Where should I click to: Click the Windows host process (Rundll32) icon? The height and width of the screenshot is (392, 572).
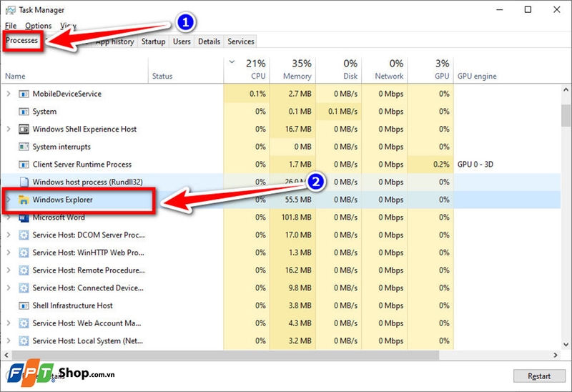pyautogui.click(x=24, y=182)
